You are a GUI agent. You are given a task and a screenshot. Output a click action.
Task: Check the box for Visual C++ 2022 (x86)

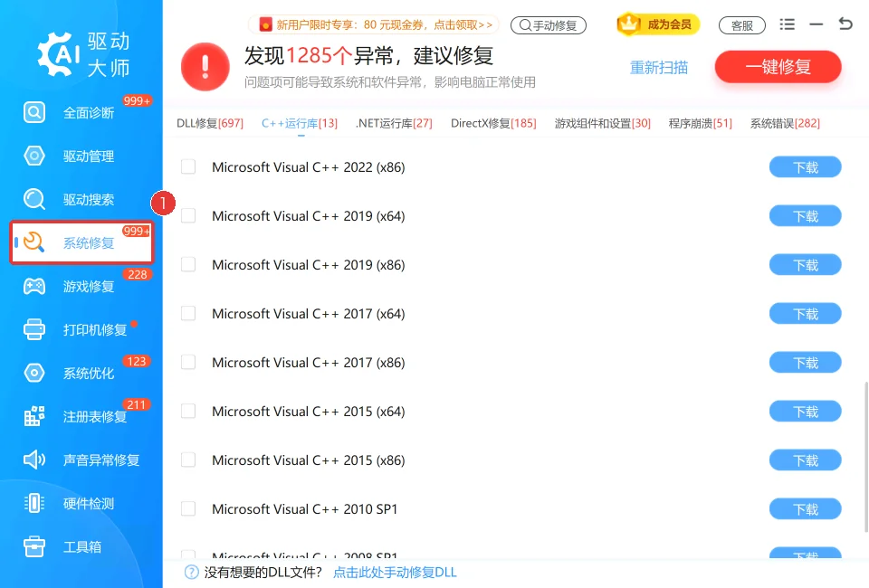click(x=188, y=166)
